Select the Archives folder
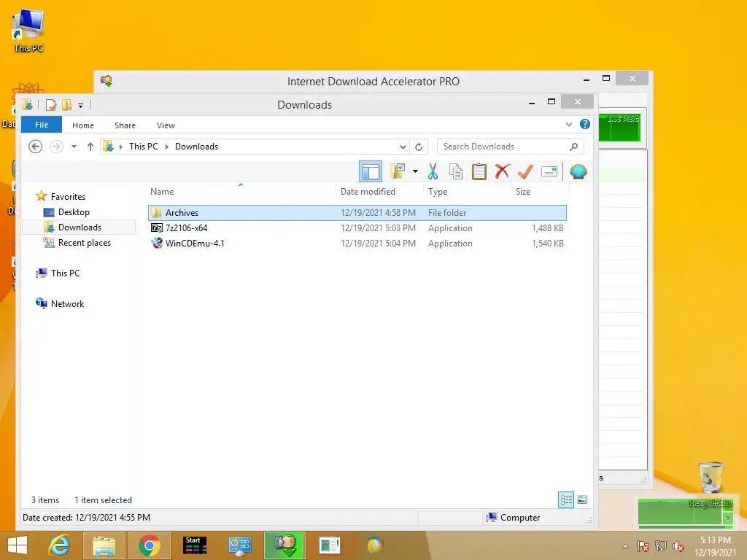Screen dimensions: 747x560 click(x=357, y=213)
